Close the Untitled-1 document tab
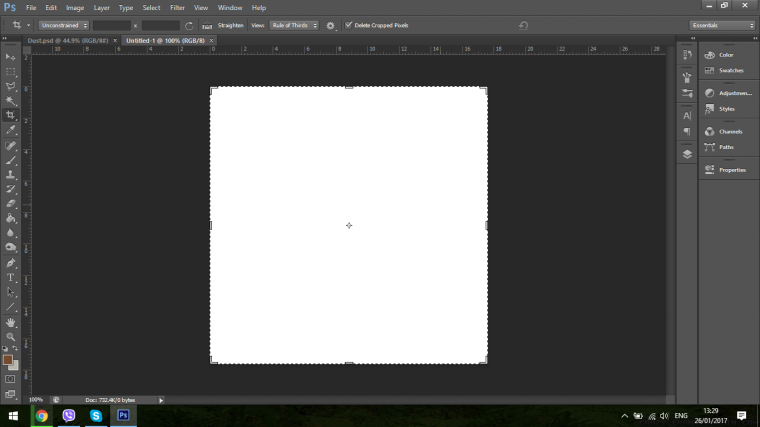The image size is (760, 427). (211, 41)
